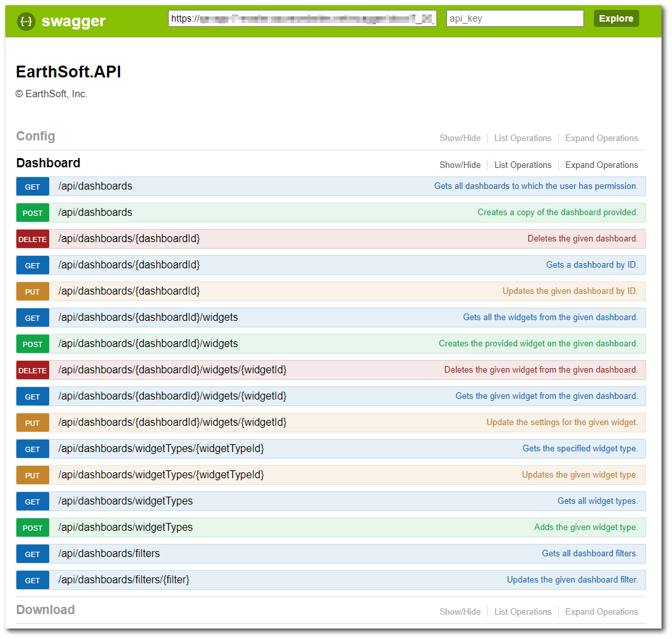Click 'Gets all the widgets from the given dashboard.'
Image resolution: width=672 pixels, height=639 pixels.
click(551, 317)
